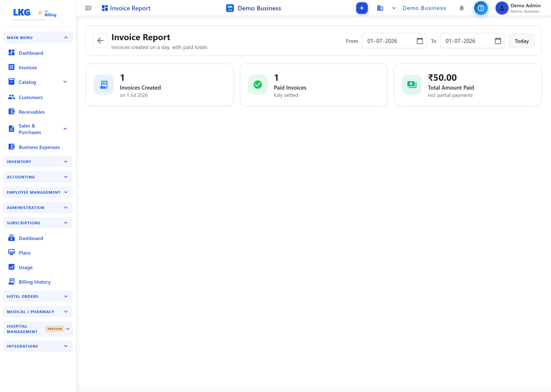This screenshot has width=551, height=392.
Task: Click the Paid Invoices green check icon
Action: click(x=258, y=84)
